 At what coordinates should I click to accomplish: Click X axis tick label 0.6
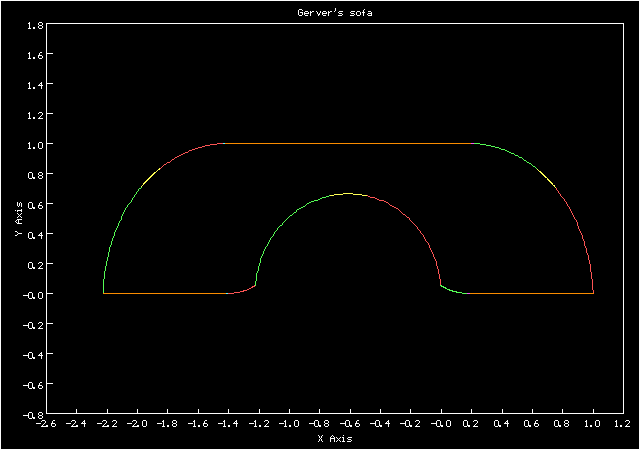pos(531,424)
